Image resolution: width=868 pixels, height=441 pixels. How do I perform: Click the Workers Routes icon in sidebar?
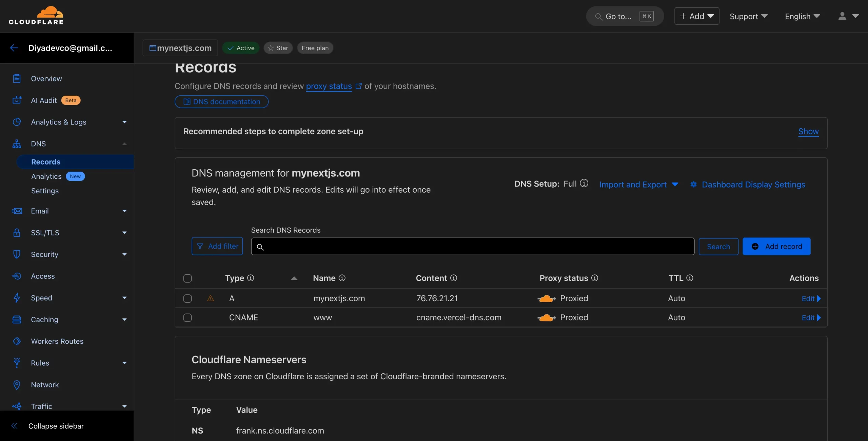tap(16, 341)
